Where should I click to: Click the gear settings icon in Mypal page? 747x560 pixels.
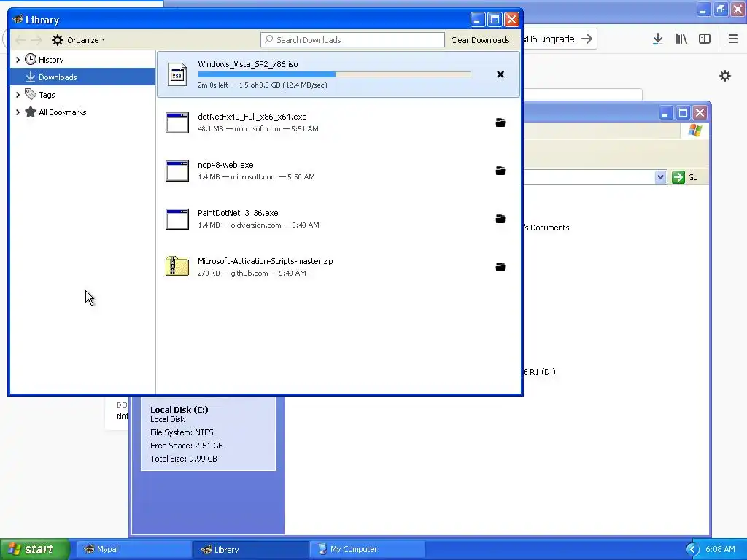click(724, 76)
